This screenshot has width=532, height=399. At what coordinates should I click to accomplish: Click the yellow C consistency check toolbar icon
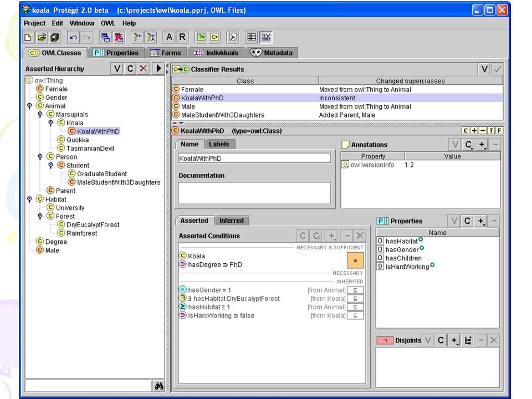pyautogui.click(x=214, y=37)
